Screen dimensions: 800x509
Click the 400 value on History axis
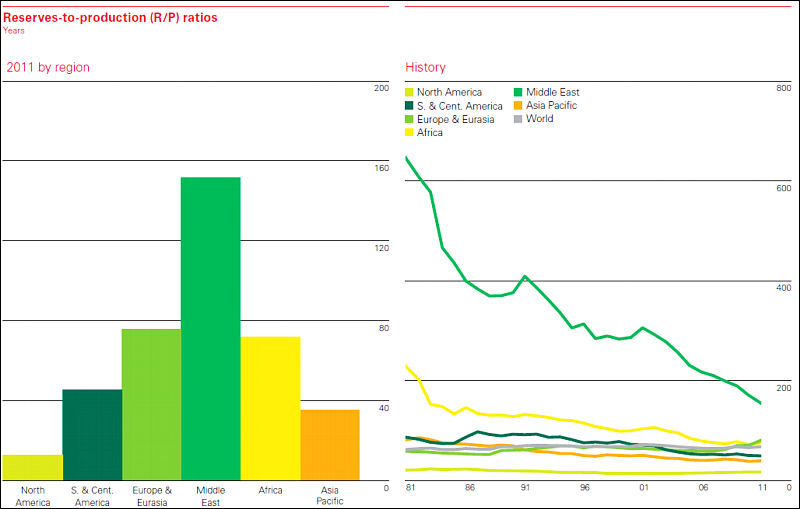point(784,288)
